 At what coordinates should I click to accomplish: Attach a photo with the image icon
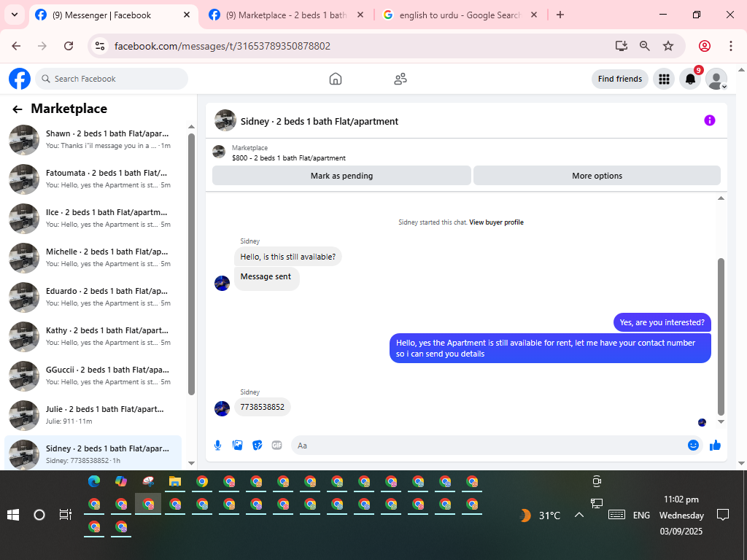(x=237, y=446)
